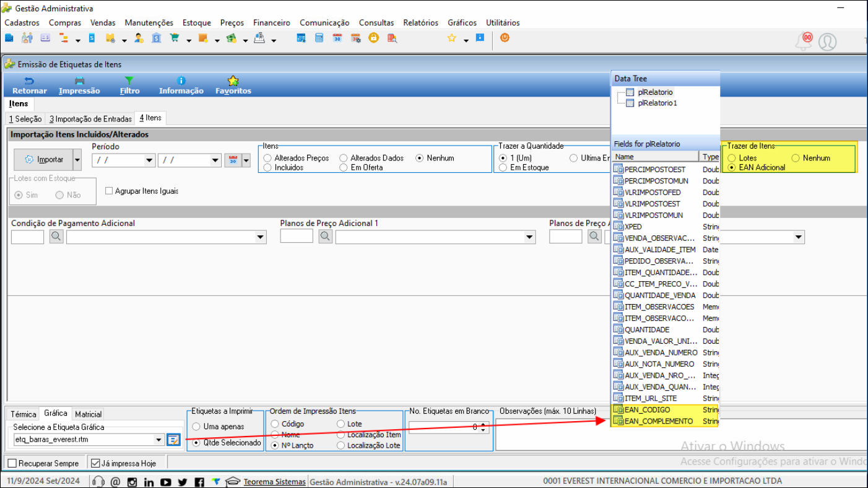Image resolution: width=868 pixels, height=488 pixels.
Task: Click the money bills toolbar icon
Action: pyautogui.click(x=231, y=38)
